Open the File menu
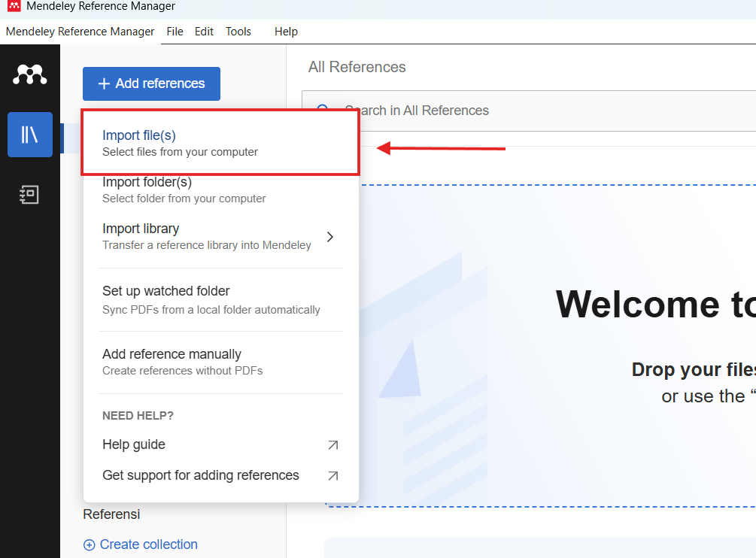 175,32
